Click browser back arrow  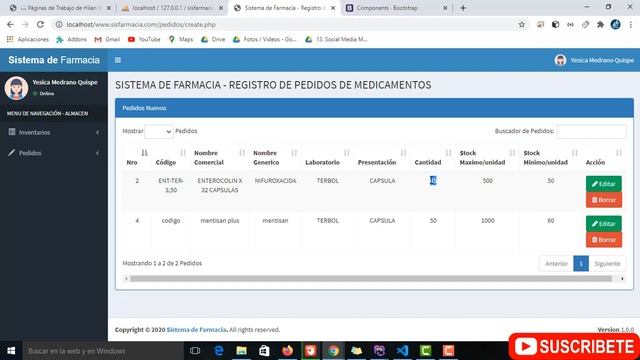pyautogui.click(x=10, y=24)
